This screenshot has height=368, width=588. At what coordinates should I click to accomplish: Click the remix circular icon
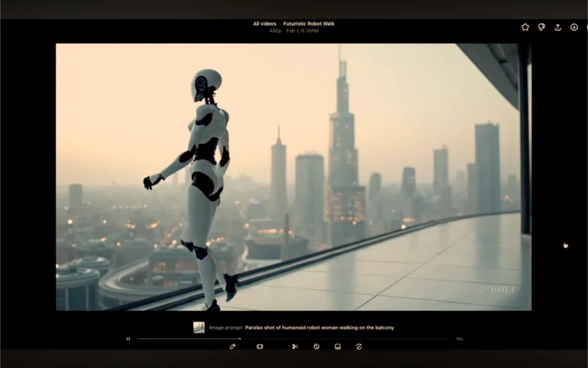click(x=316, y=347)
